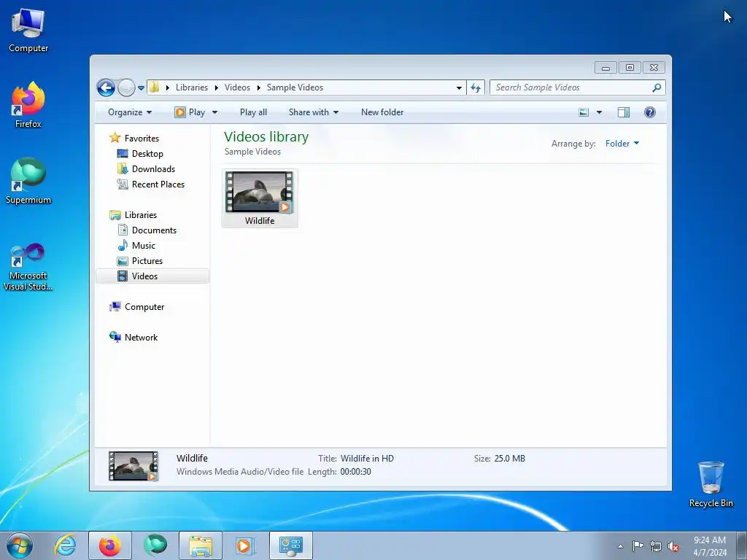Viewport: 747px width, 560px height.
Task: Open the view options dropdown arrow
Action: pos(599,112)
